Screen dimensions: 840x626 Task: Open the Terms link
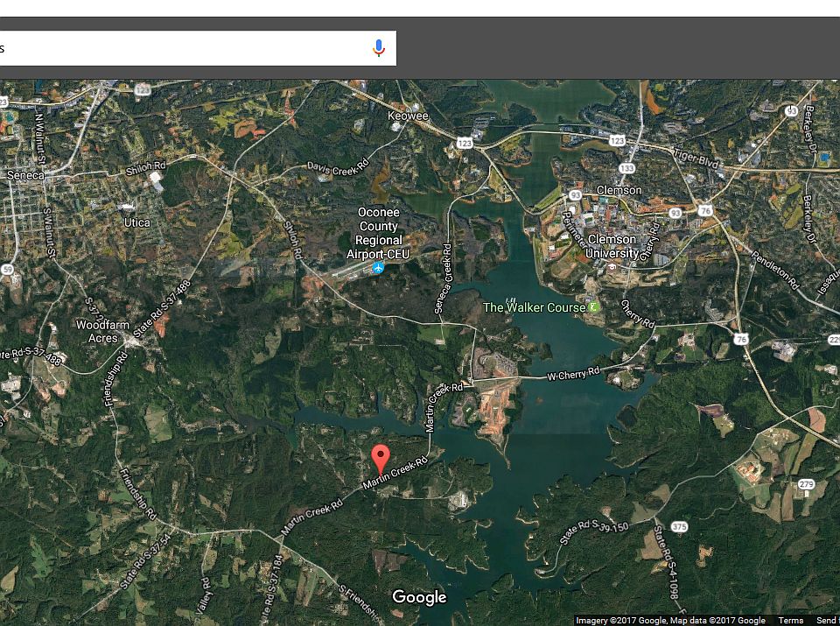tap(791, 621)
